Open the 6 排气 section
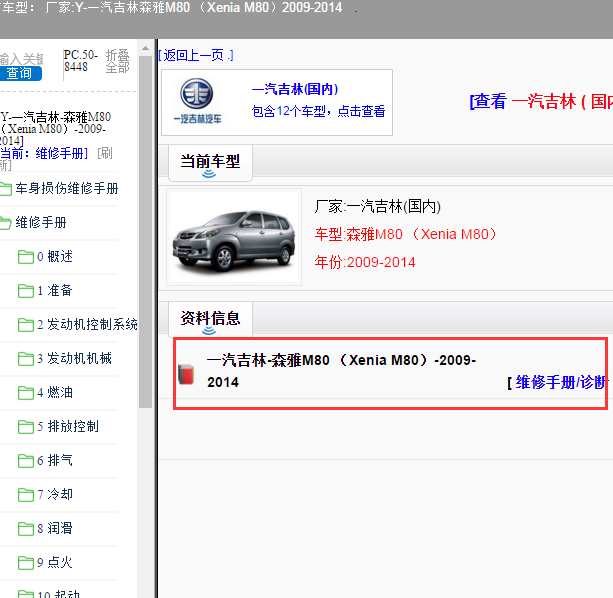Viewport: 613px width, 598px height. tap(55, 460)
